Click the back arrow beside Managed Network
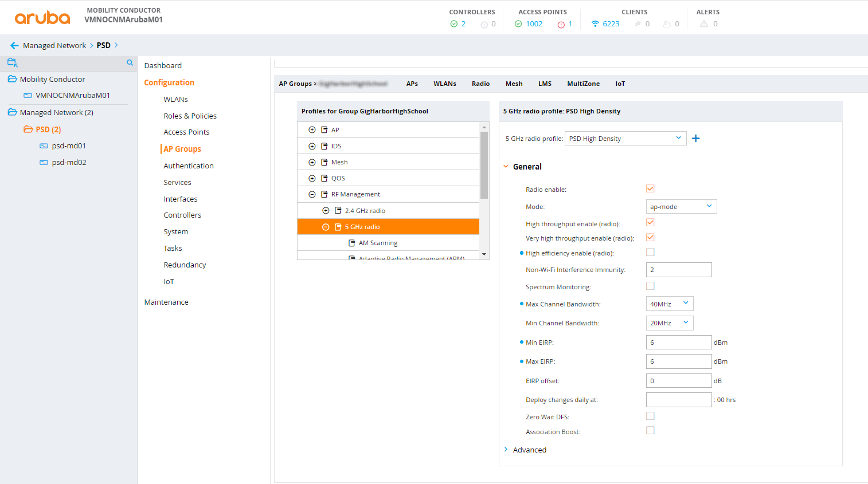This screenshot has width=868, height=484. tap(14, 45)
